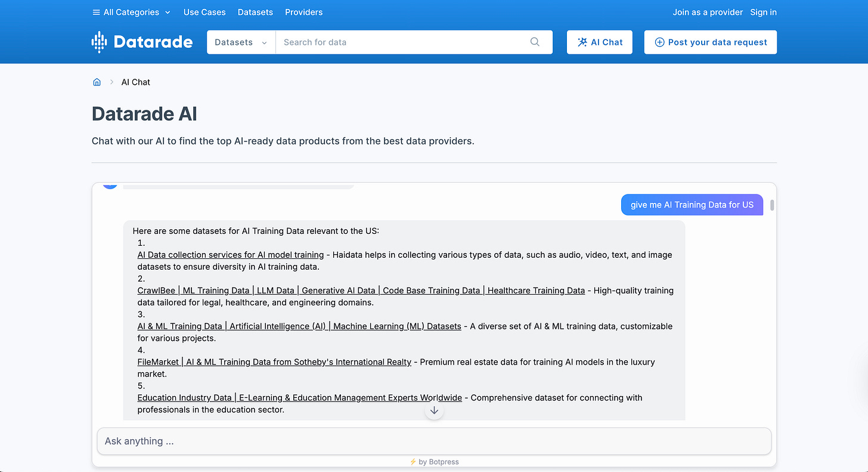Click the AI Chat breadcrumb

(136, 82)
